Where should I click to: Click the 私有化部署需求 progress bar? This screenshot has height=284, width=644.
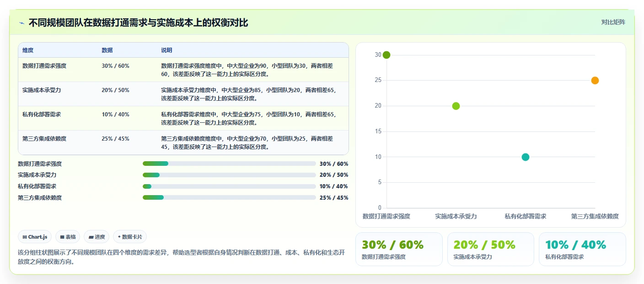tap(229, 186)
